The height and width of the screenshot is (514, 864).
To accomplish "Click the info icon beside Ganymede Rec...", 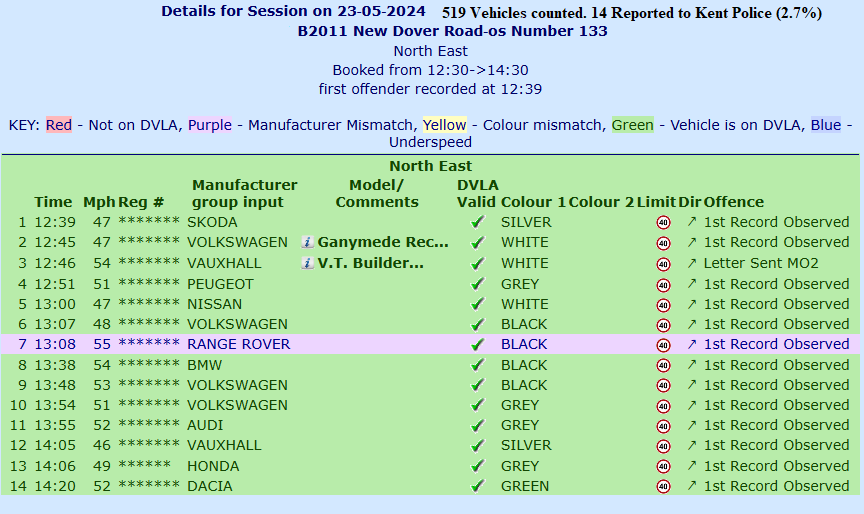I will coord(307,242).
